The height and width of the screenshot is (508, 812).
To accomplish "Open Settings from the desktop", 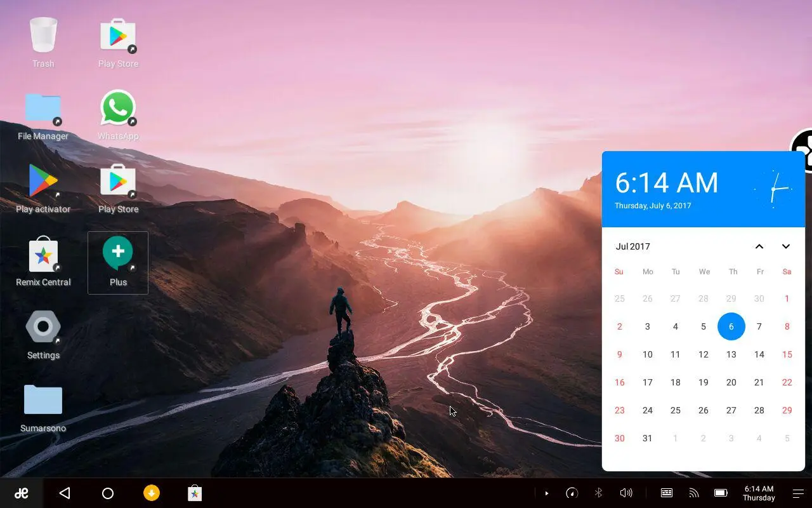I will point(43,326).
